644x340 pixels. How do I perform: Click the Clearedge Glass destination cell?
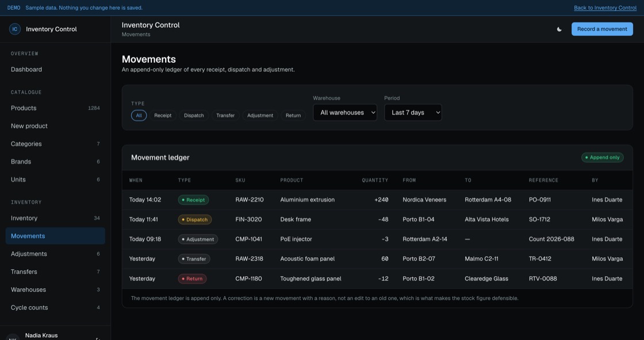[x=486, y=279]
